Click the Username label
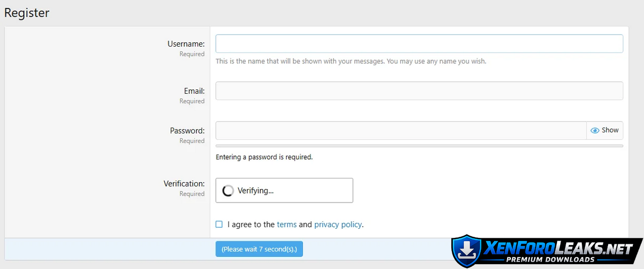The height and width of the screenshot is (269, 644). point(186,44)
